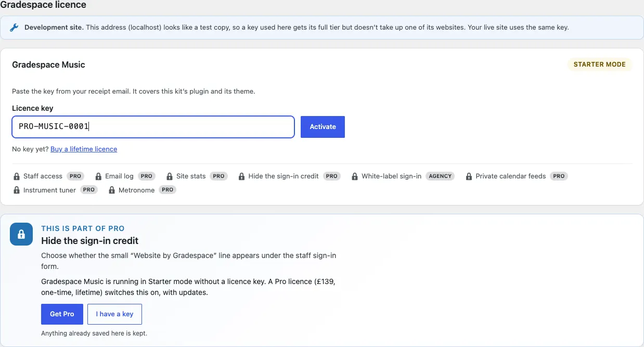Image resolution: width=644 pixels, height=347 pixels.
Task: Click the lock icon beside Metronome
Action: point(112,190)
